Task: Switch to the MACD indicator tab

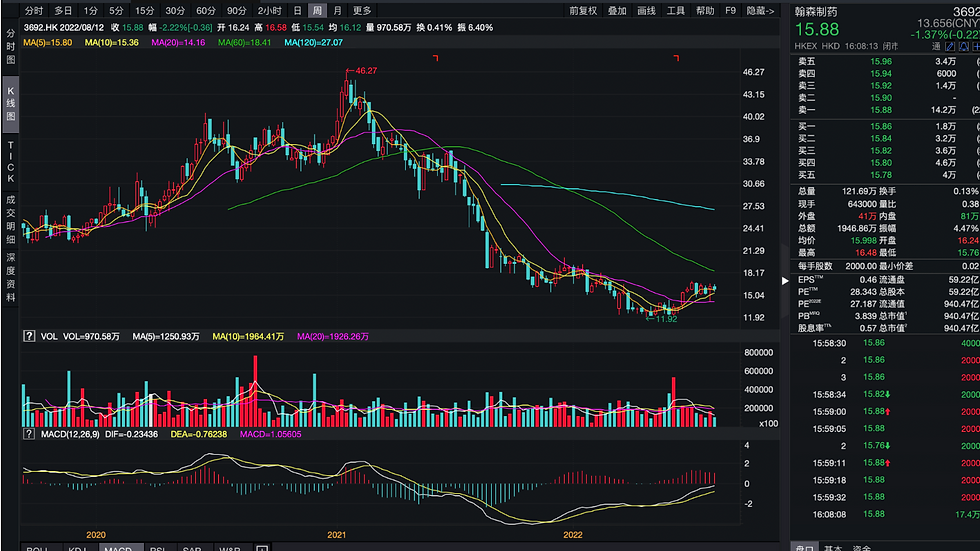Action: coord(117,549)
